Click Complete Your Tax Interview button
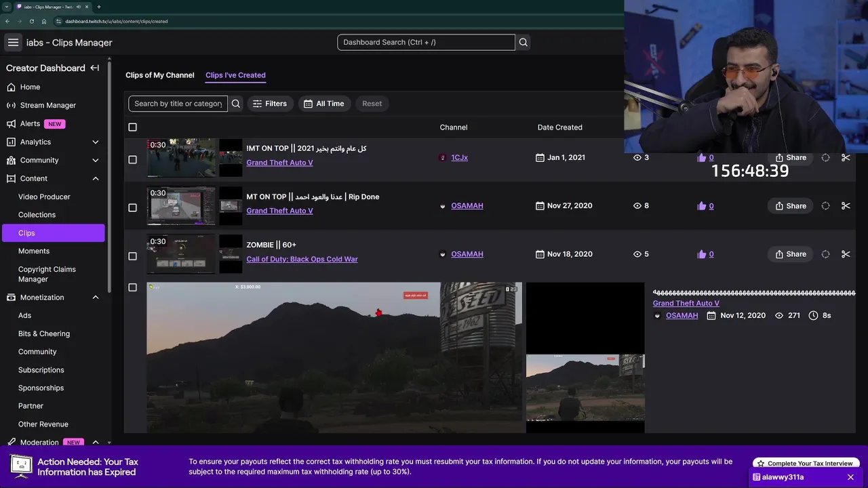 pos(806,464)
